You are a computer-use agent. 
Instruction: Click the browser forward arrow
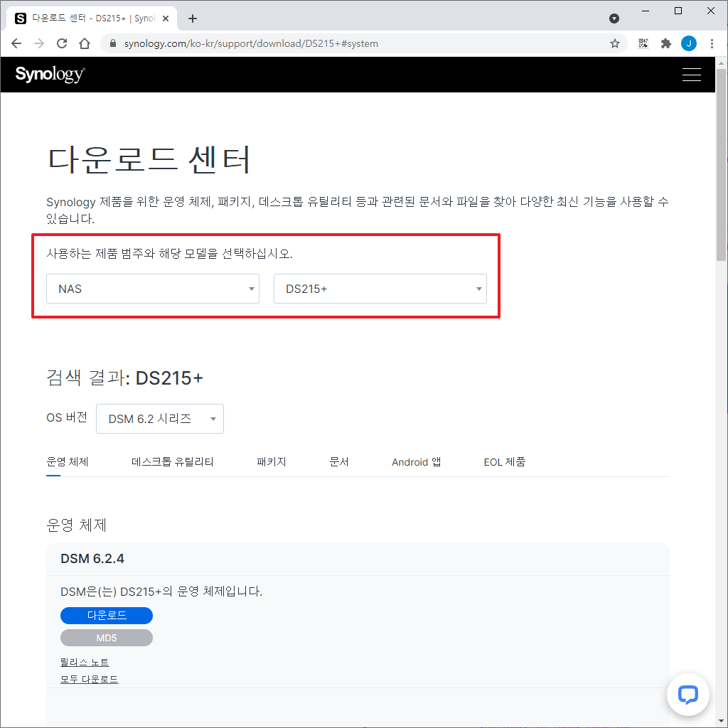pyautogui.click(x=39, y=43)
